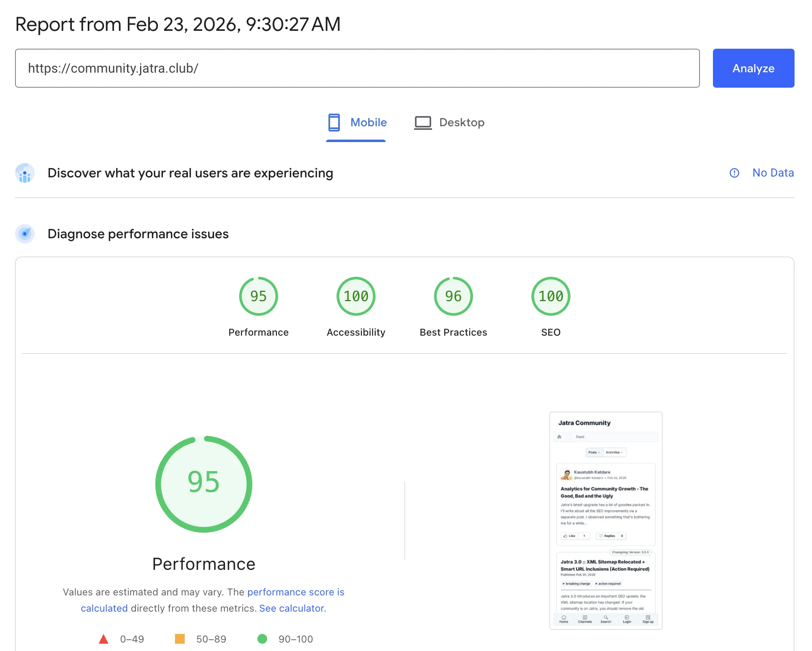
Task: Select the Mobile tab
Action: pos(356,123)
